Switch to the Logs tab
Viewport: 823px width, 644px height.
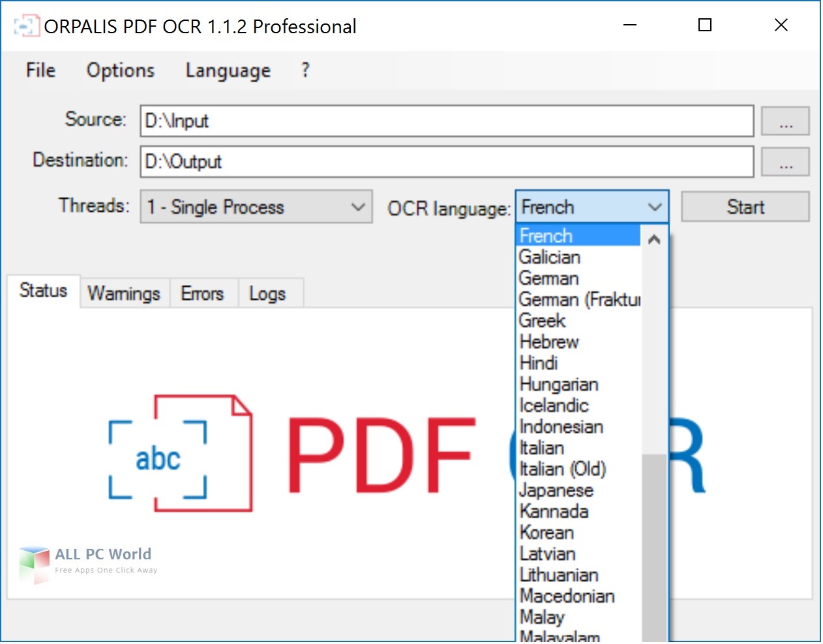tap(267, 293)
